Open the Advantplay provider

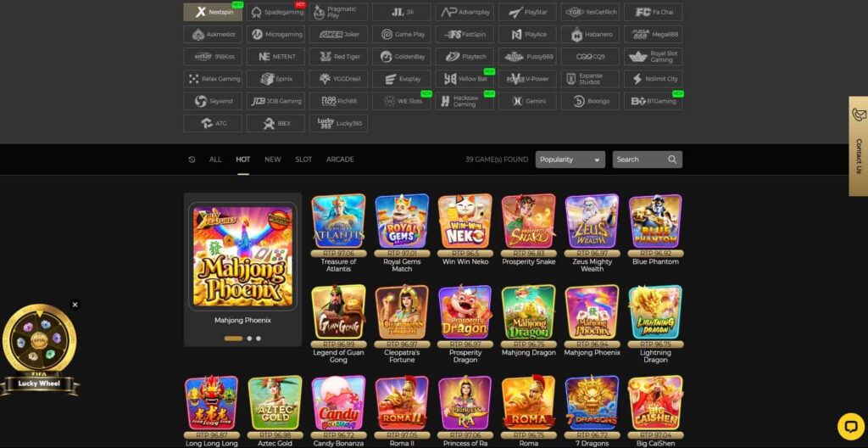(x=465, y=12)
